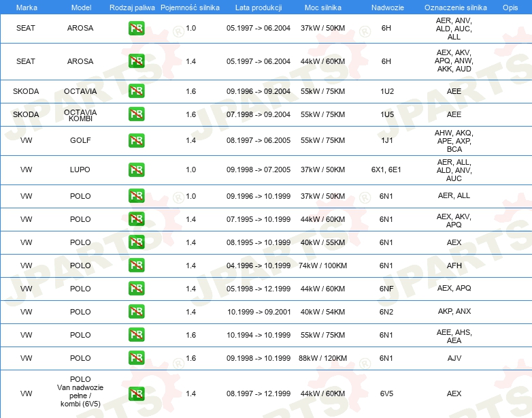Select the OCTAVIA KOMBI model cell

[x=80, y=115]
